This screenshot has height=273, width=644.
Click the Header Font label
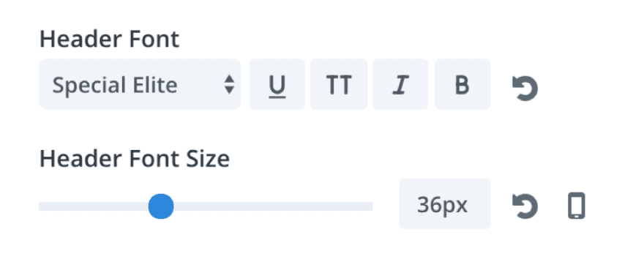tap(109, 40)
